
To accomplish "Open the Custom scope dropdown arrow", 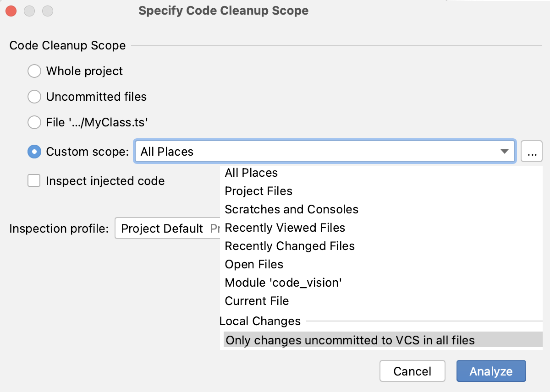I will 504,151.
